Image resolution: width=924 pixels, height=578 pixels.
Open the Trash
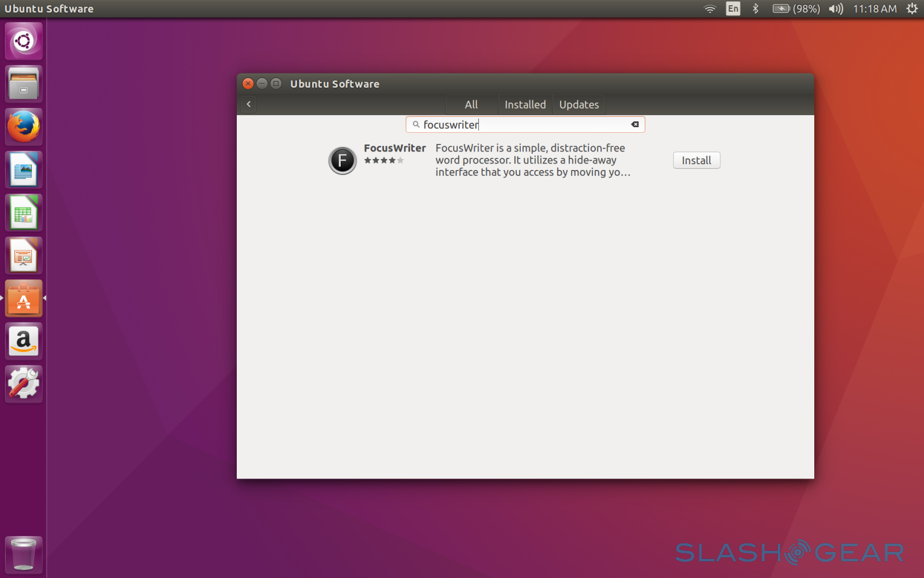pyautogui.click(x=24, y=554)
